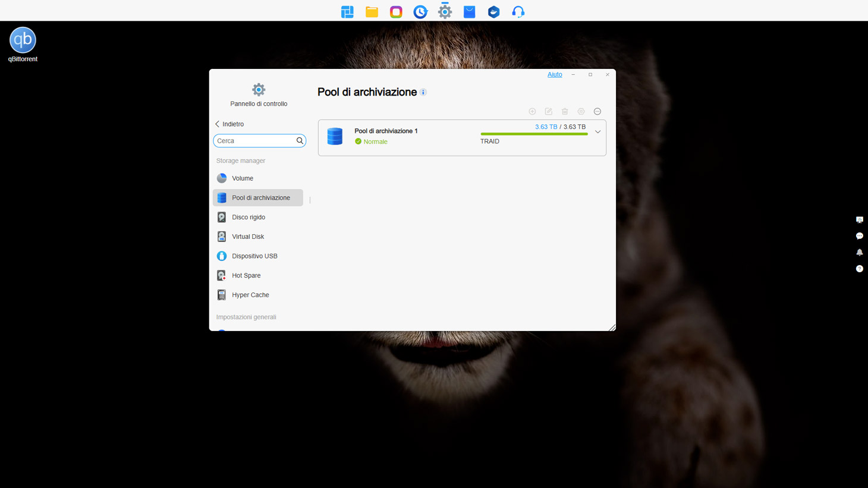The height and width of the screenshot is (488, 868).
Task: Click the delete storage pool trash icon
Action: pyautogui.click(x=565, y=112)
